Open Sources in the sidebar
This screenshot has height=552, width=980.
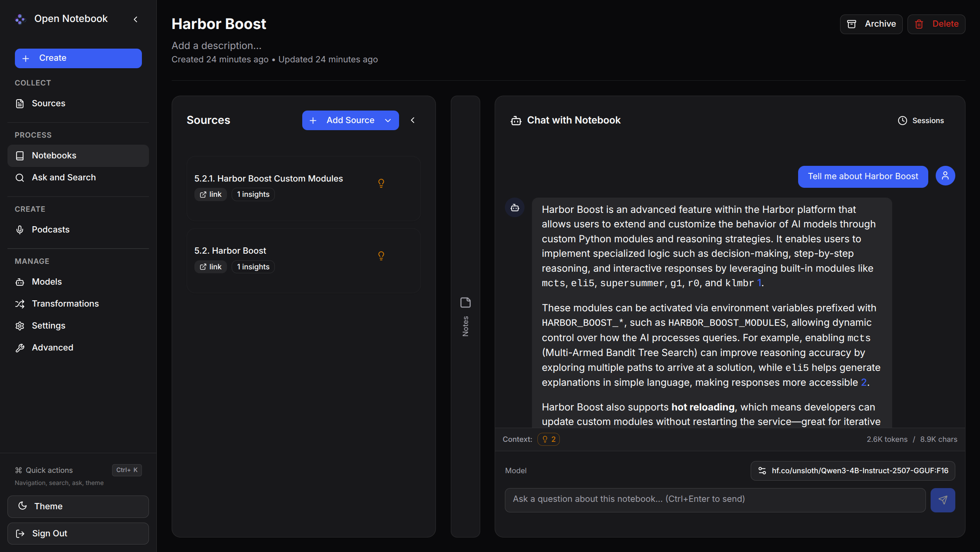78,103
